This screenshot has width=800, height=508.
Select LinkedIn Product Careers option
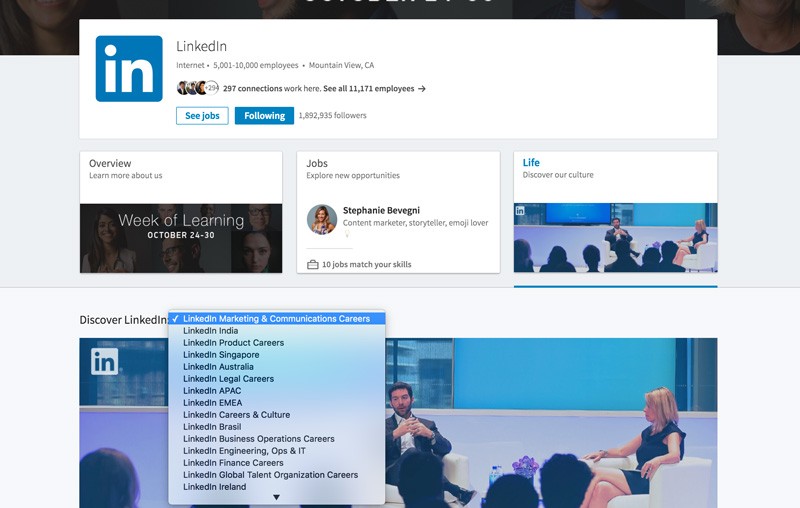[277, 343]
